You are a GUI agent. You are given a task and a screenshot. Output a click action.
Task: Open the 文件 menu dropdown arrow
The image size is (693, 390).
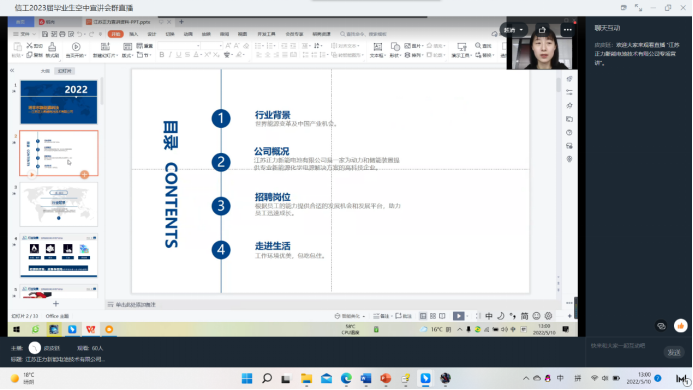[34, 34]
